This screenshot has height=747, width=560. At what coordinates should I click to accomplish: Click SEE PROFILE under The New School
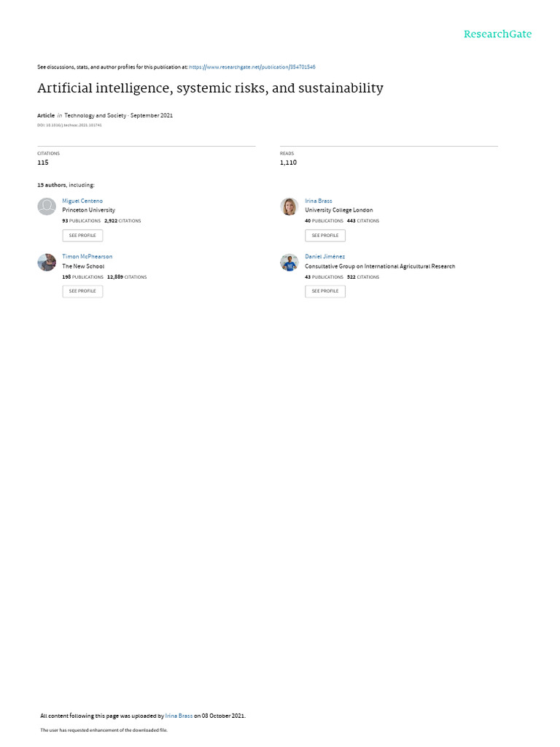click(x=82, y=291)
